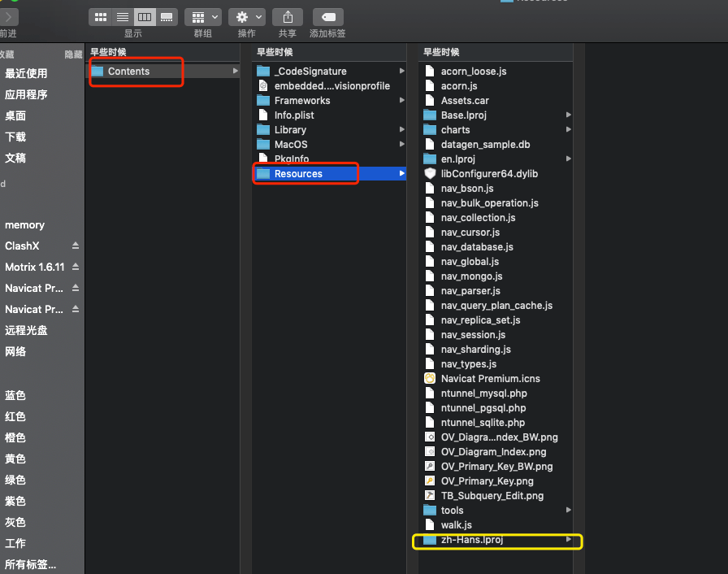Eject the Motrix 1.6.11 volume
Image resolution: width=728 pixels, height=574 pixels.
pyautogui.click(x=76, y=267)
